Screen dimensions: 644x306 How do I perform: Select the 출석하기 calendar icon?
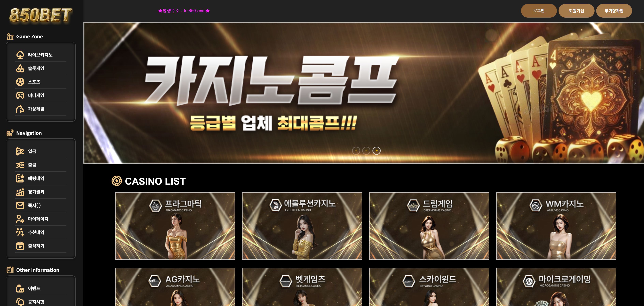coord(20,246)
